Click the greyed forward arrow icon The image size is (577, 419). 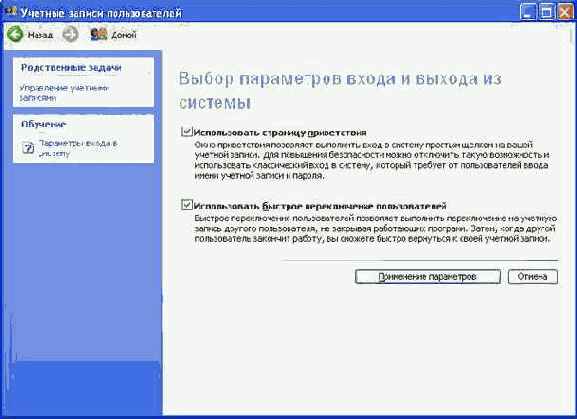tap(70, 35)
